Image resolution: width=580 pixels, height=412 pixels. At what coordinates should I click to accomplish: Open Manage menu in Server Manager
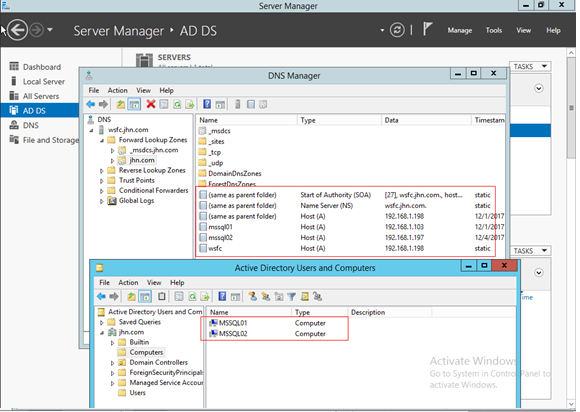click(460, 30)
